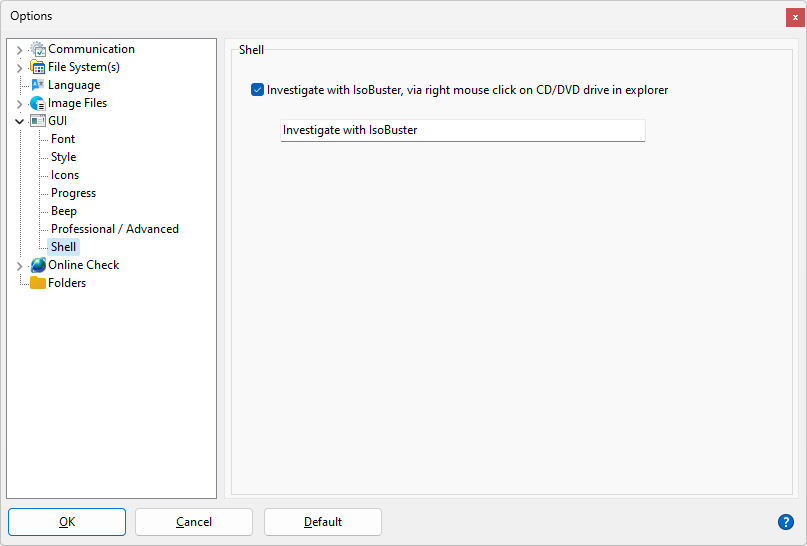Click the GUI window icon
Screen dimensions: 807x546
click(x=38, y=121)
